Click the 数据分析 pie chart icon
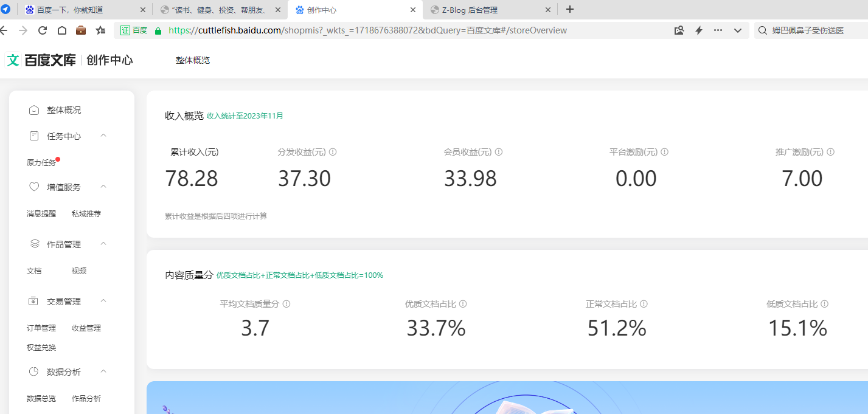Viewport: 868px width, 414px height. (x=34, y=371)
